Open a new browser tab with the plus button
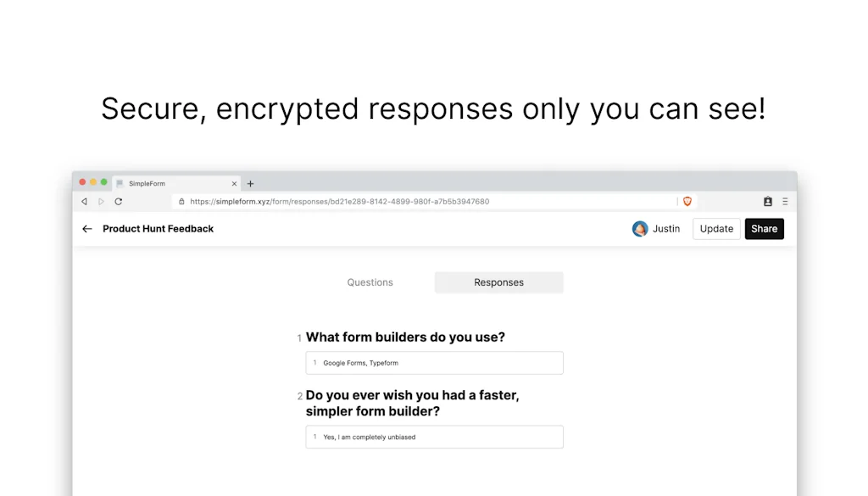Image resolution: width=868 pixels, height=496 pixels. [250, 183]
